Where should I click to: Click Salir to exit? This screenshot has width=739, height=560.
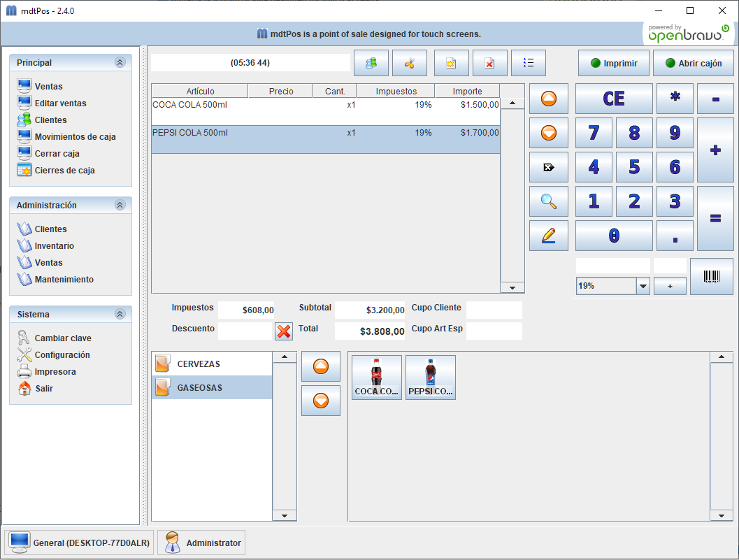tap(36, 389)
